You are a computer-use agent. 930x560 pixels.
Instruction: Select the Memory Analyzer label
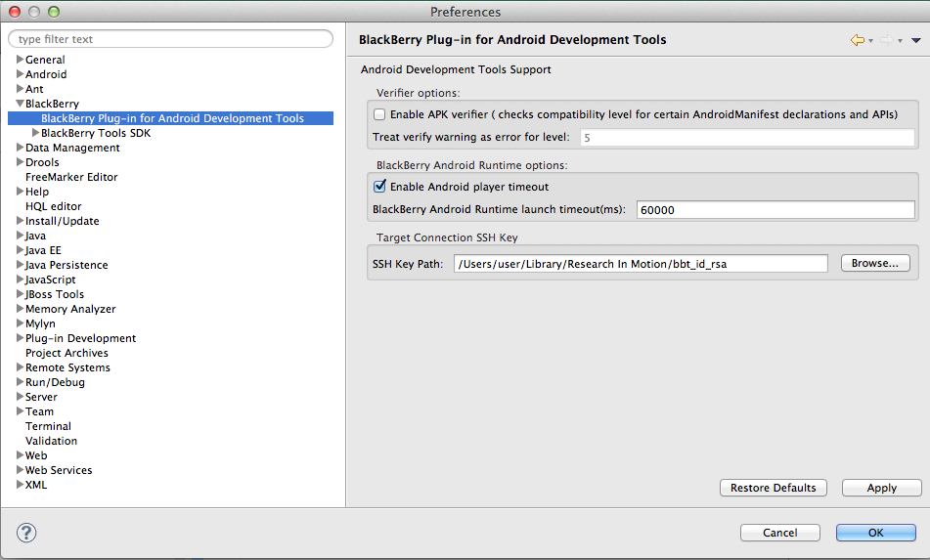(x=70, y=309)
